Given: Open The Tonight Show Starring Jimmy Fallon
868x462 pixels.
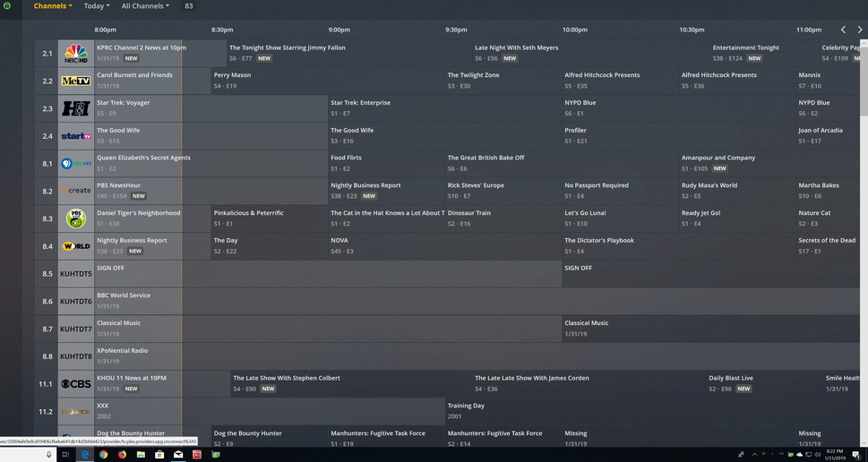Looking at the screenshot, I should coord(348,53).
